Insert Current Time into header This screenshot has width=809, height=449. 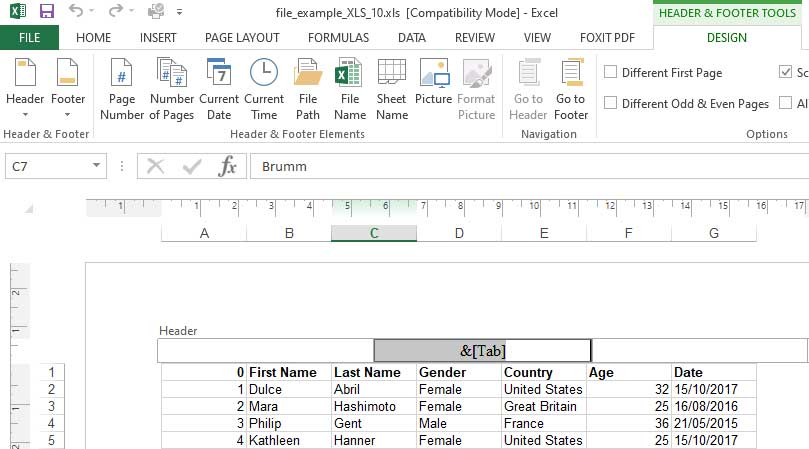pyautogui.click(x=264, y=89)
